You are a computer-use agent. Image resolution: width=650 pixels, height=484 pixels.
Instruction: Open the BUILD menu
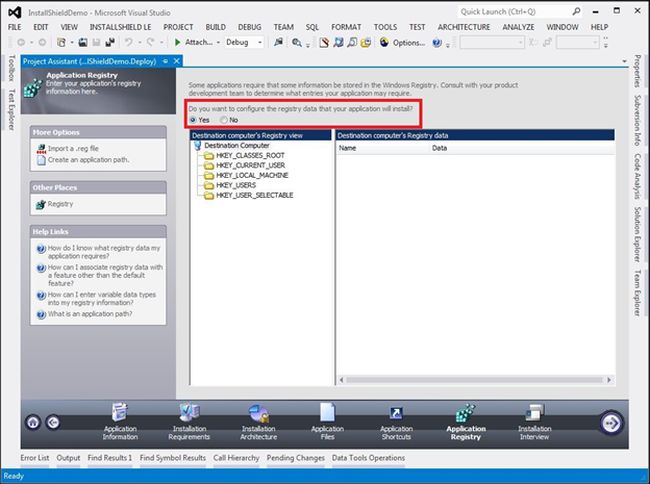click(216, 27)
